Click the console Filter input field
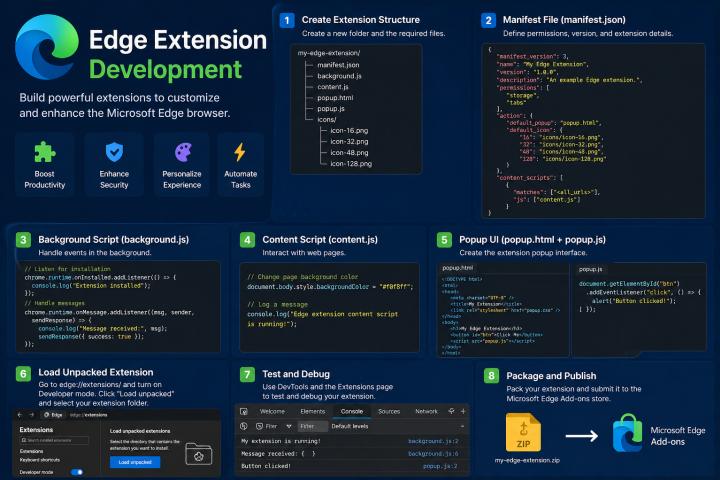 click(x=311, y=425)
